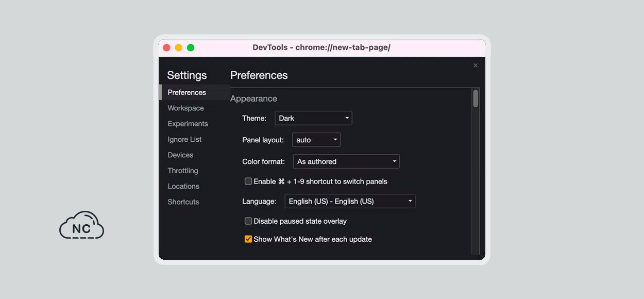Screen dimensions: 644x299
Task: Enable the 1-9 shortcut to switch panels
Action: (x=248, y=181)
